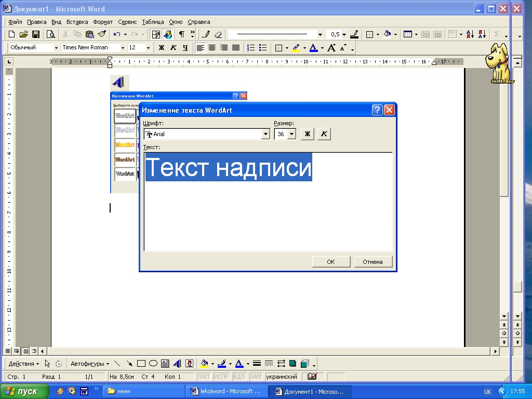Screen dimensions: 532x399
Task: Click the Sort Descending icon
Action: tap(482, 34)
